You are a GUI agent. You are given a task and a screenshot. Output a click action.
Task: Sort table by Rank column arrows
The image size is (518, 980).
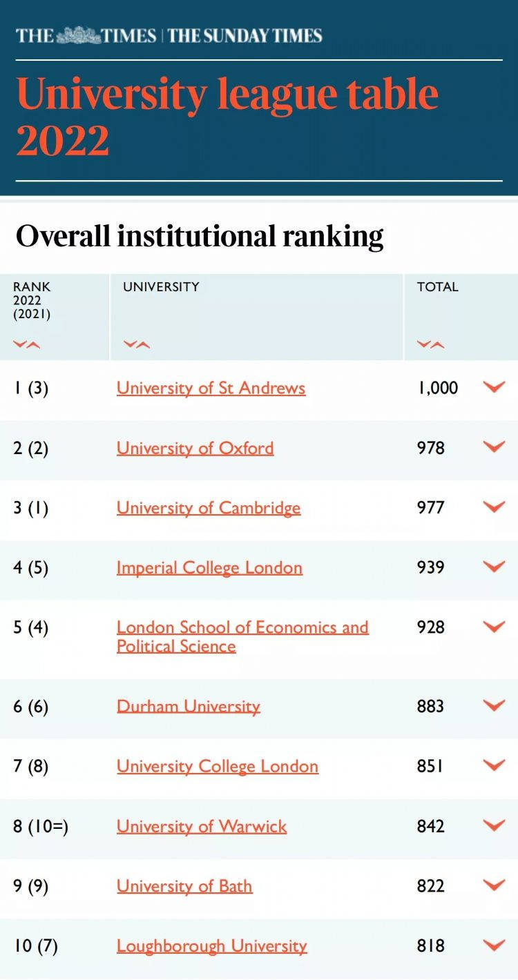pyautogui.click(x=27, y=344)
